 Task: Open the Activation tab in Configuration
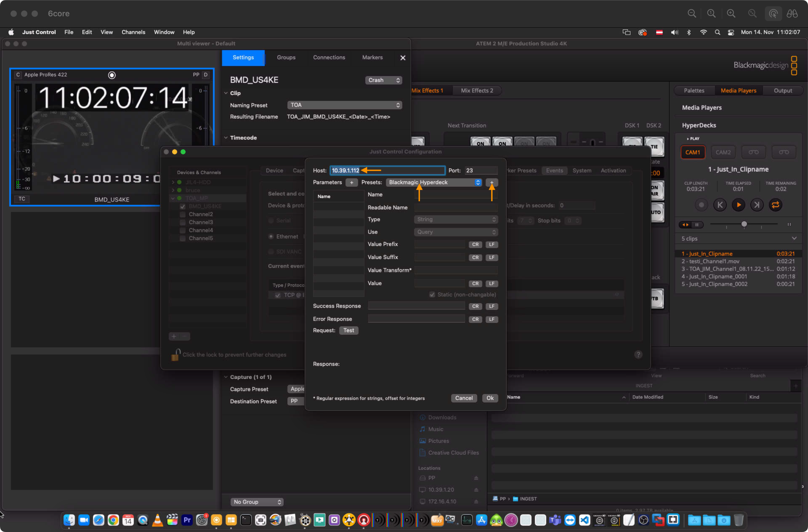613,171
